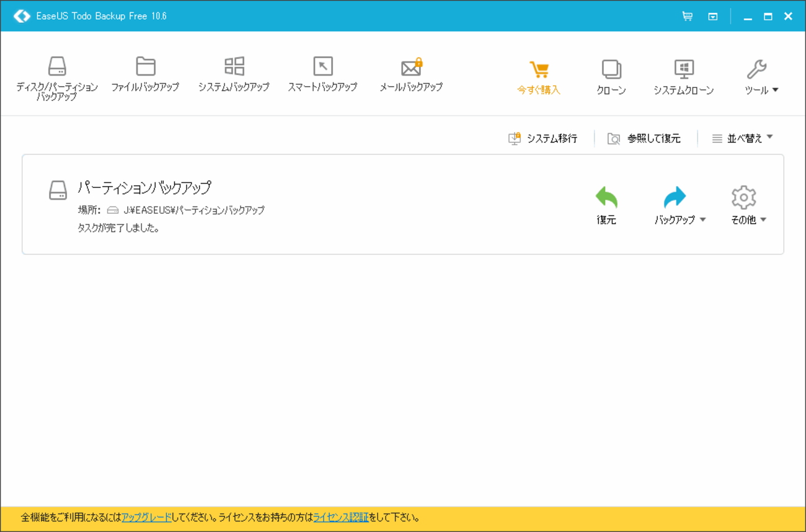Select Mail Backup (メールバックアップ) with lock
The image size is (806, 532).
click(x=411, y=74)
